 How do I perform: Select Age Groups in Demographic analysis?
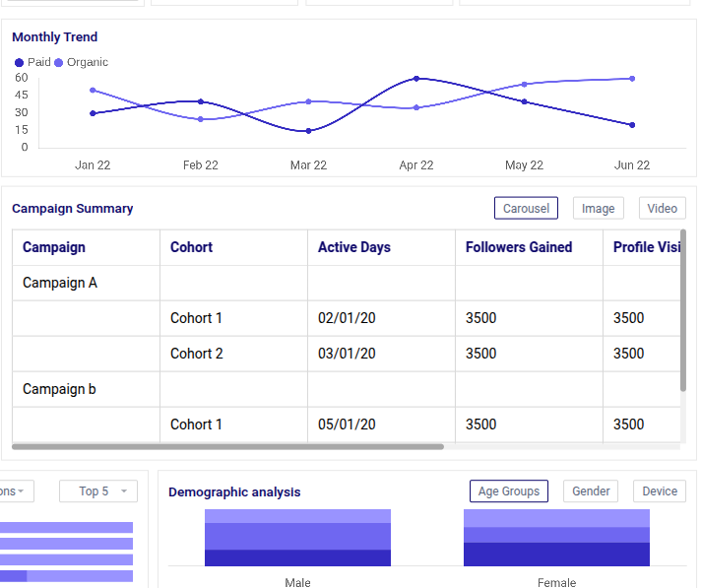508,491
